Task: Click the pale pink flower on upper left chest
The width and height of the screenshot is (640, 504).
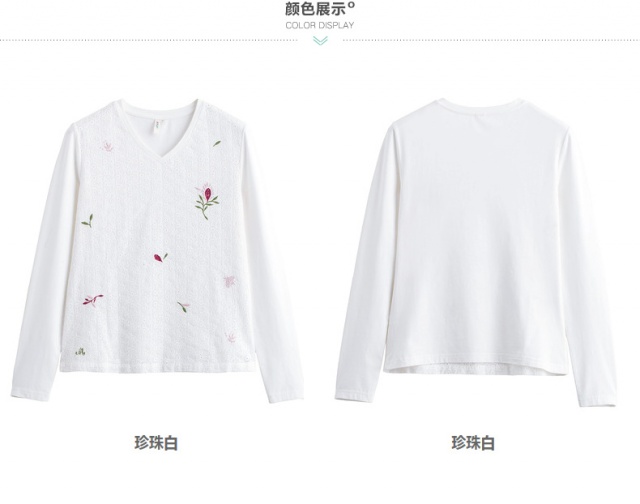Action: [107, 146]
